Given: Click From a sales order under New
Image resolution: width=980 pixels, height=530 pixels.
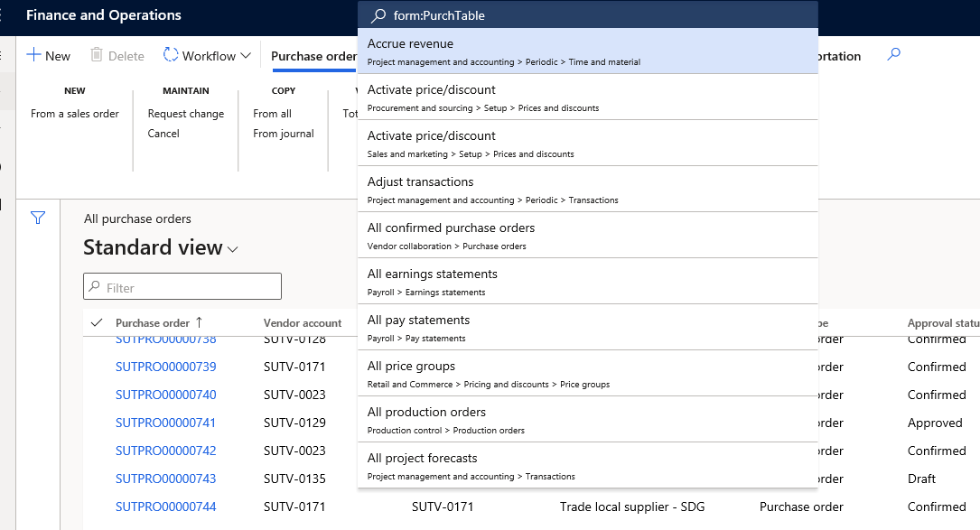Looking at the screenshot, I should pyautogui.click(x=74, y=113).
